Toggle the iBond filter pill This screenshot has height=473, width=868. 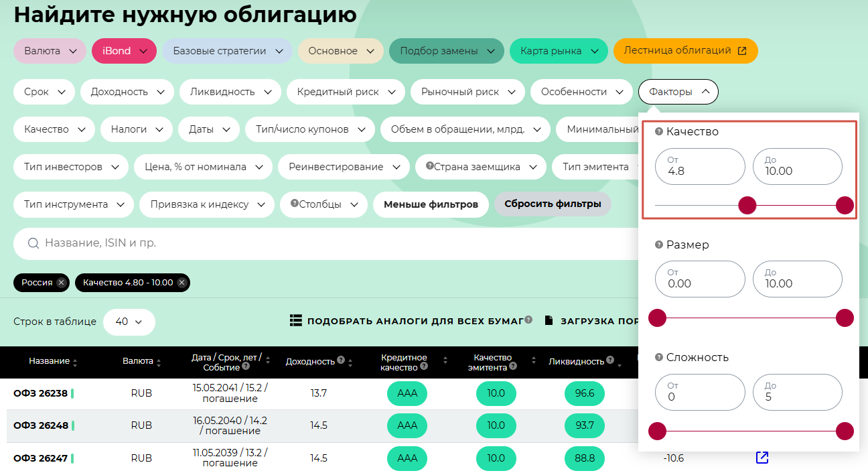(124, 51)
